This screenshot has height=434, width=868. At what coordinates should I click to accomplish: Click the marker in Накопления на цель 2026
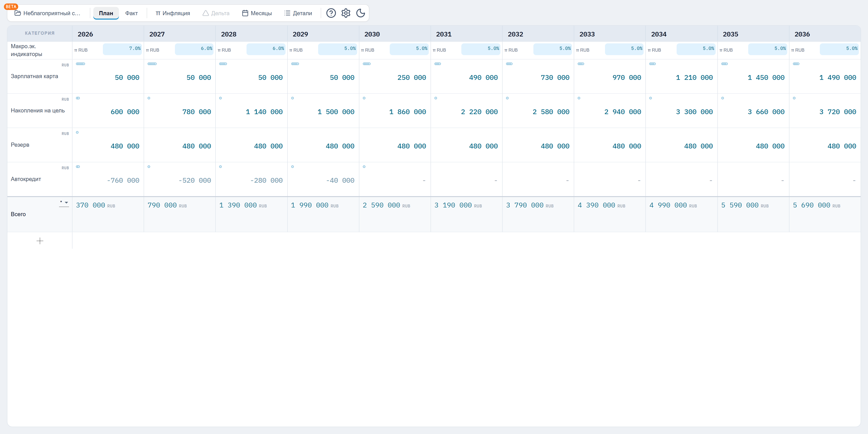click(78, 98)
